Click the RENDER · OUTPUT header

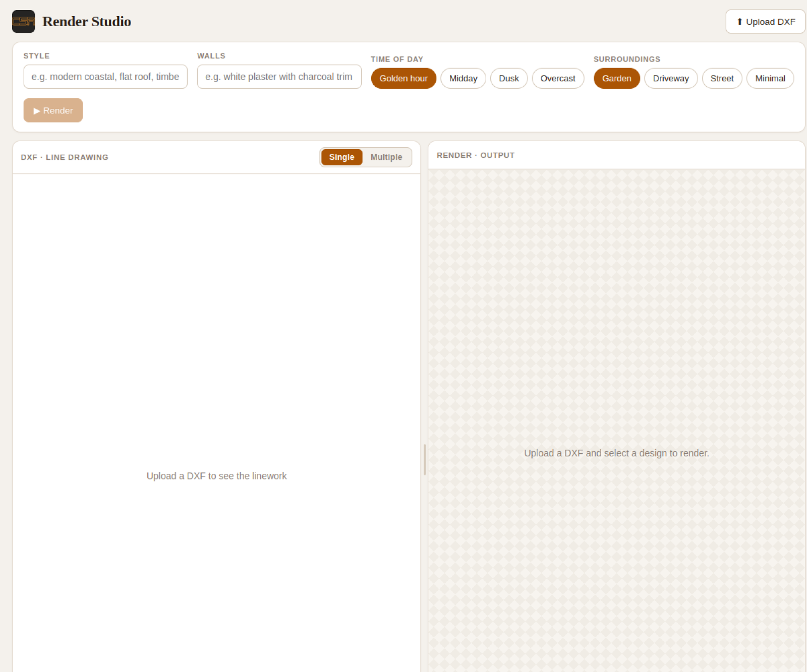[476, 155]
